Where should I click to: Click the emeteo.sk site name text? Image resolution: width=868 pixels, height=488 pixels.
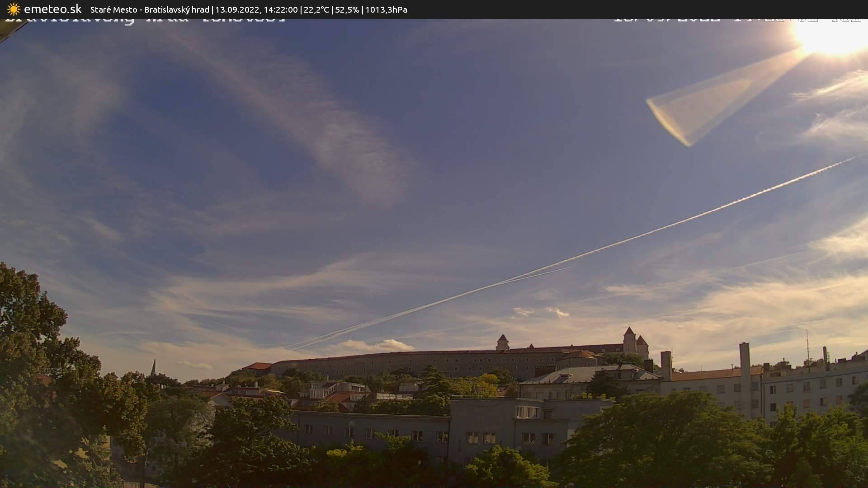pos(53,9)
